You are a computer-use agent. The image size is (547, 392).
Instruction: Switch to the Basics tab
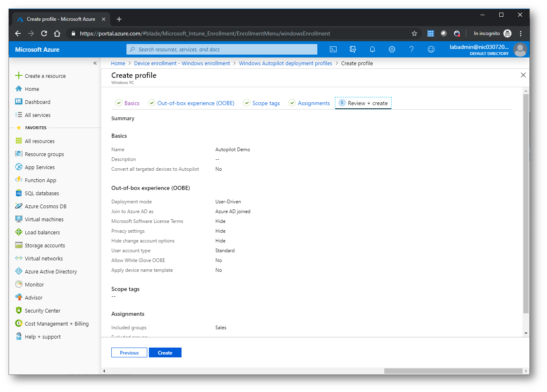(128, 103)
